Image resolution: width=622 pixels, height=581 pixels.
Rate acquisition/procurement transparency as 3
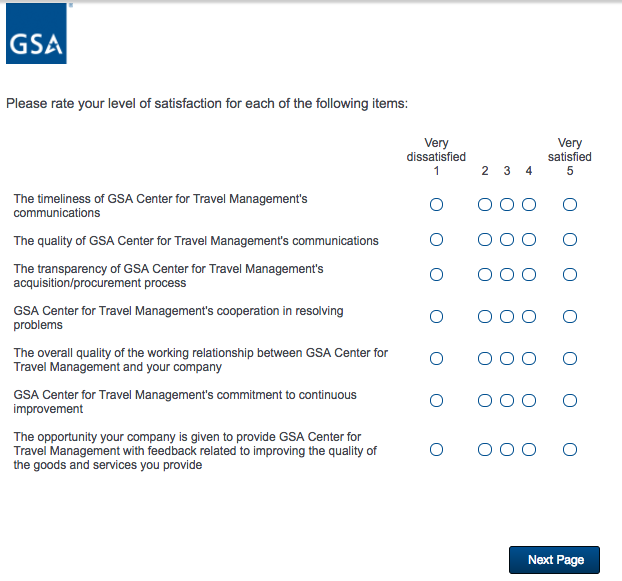(507, 275)
